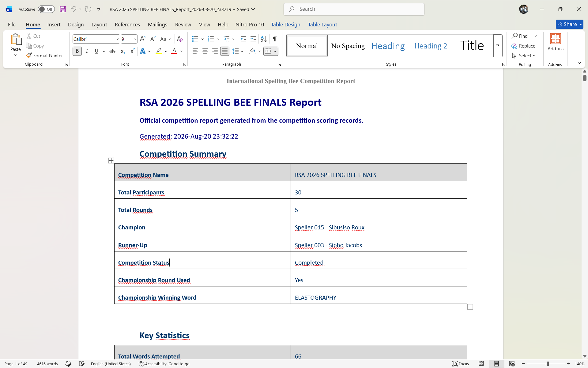The image size is (588, 368).
Task: Apply the yellow text highlight color
Action: point(159,51)
